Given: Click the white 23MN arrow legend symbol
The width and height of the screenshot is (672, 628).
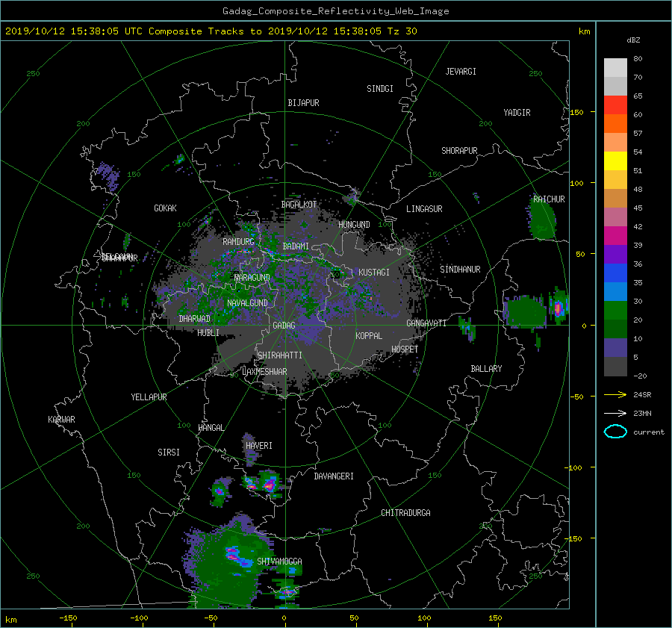Looking at the screenshot, I should tap(615, 413).
